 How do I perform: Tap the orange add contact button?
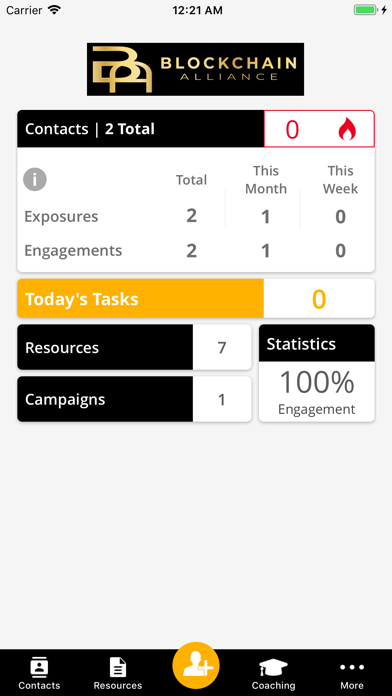(x=196, y=665)
